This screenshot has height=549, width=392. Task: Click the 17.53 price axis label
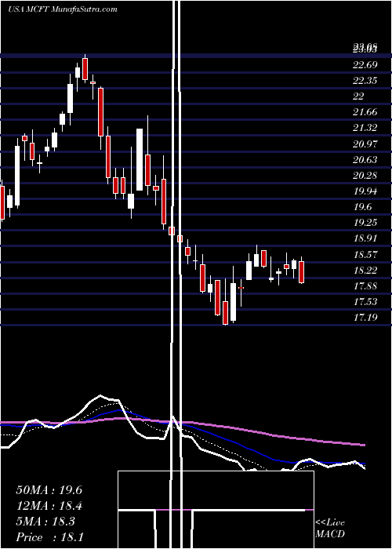click(365, 302)
